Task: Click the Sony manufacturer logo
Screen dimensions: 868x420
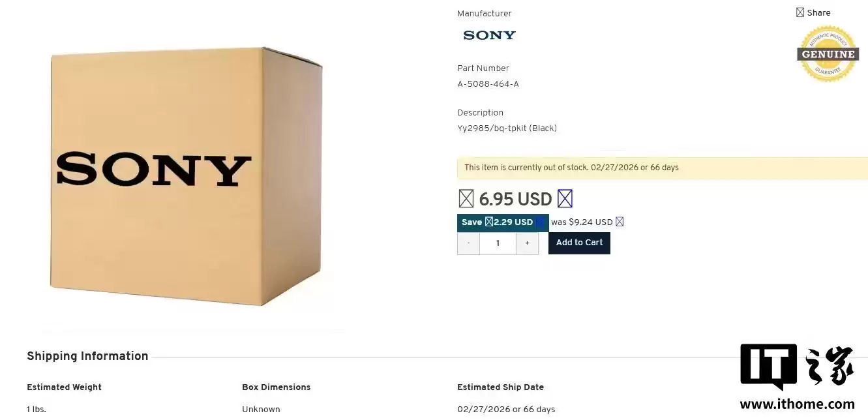Action: click(x=489, y=35)
